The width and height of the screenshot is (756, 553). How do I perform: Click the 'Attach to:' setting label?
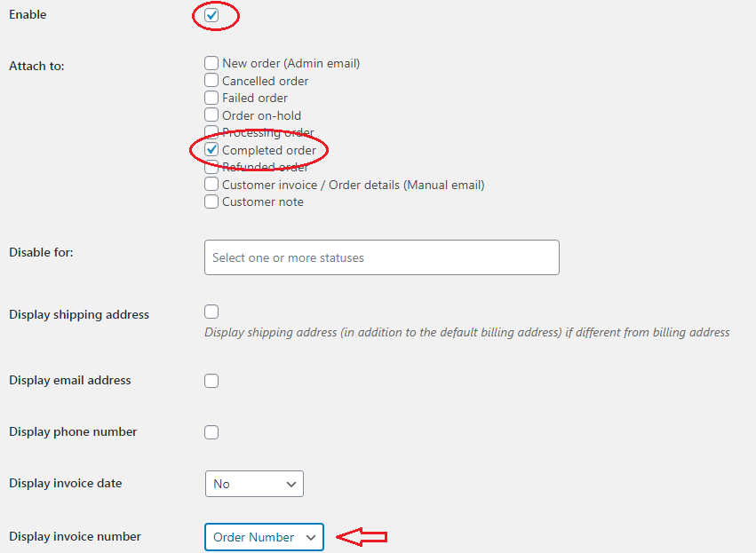click(36, 65)
